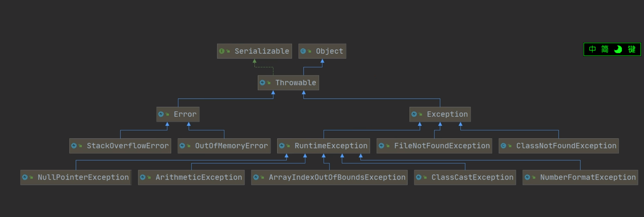Click the class icon beside ArithmeticException
Screen dimensions: 644x217
click(143, 178)
